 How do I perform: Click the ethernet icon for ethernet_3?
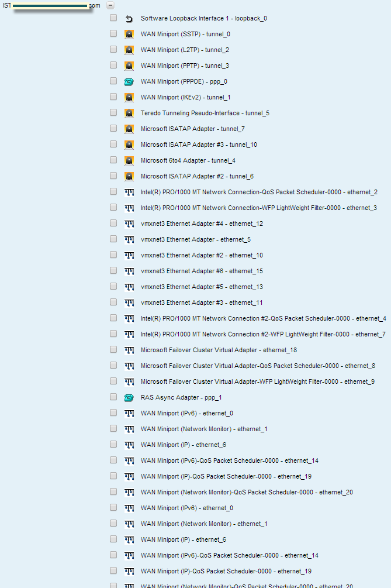pyautogui.click(x=129, y=208)
